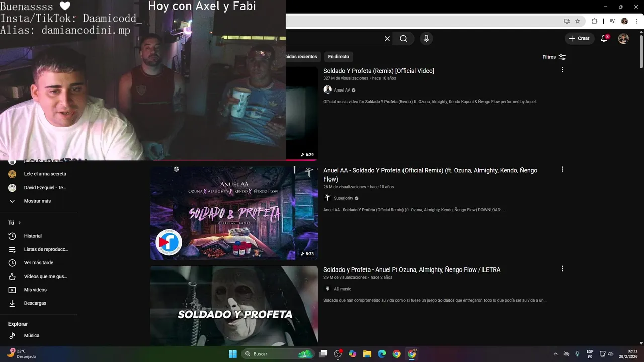Screen dimensions: 644x362
Task: Open Windows Start menu
Action: 233,354
